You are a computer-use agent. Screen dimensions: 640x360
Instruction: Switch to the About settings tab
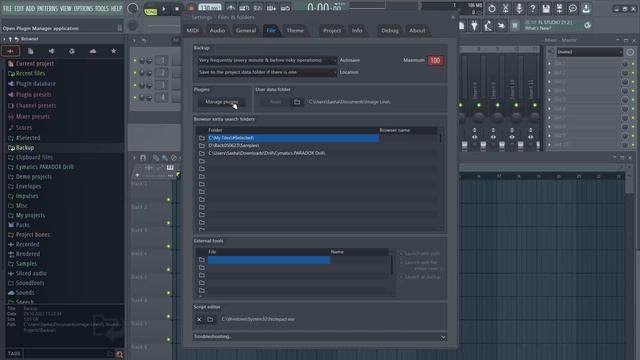[417, 31]
